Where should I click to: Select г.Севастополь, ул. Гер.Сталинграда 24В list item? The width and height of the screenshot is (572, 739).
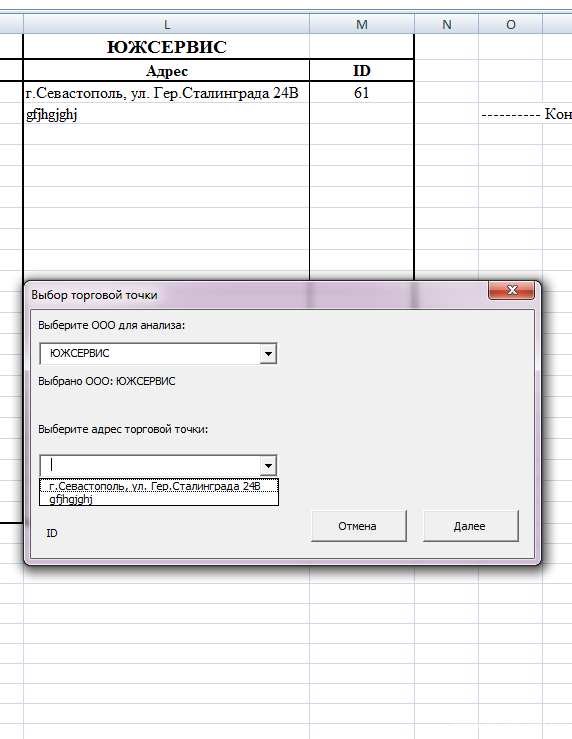159,486
